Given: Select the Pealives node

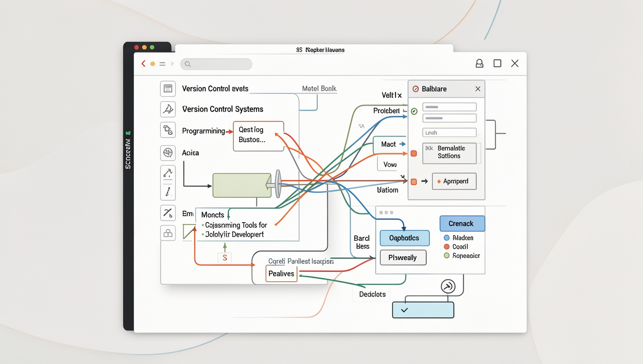Looking at the screenshot, I should pyautogui.click(x=281, y=274).
